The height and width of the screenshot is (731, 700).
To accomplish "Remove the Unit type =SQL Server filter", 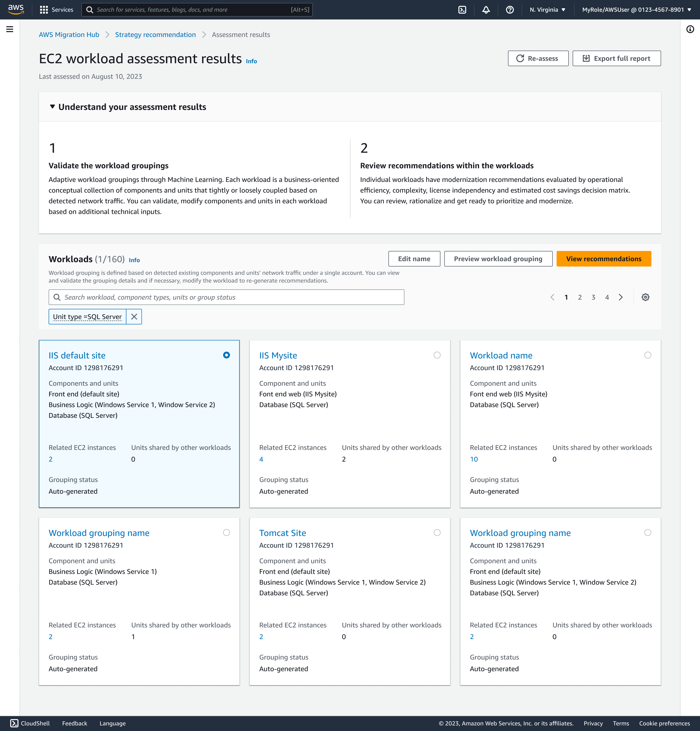I will (x=134, y=317).
